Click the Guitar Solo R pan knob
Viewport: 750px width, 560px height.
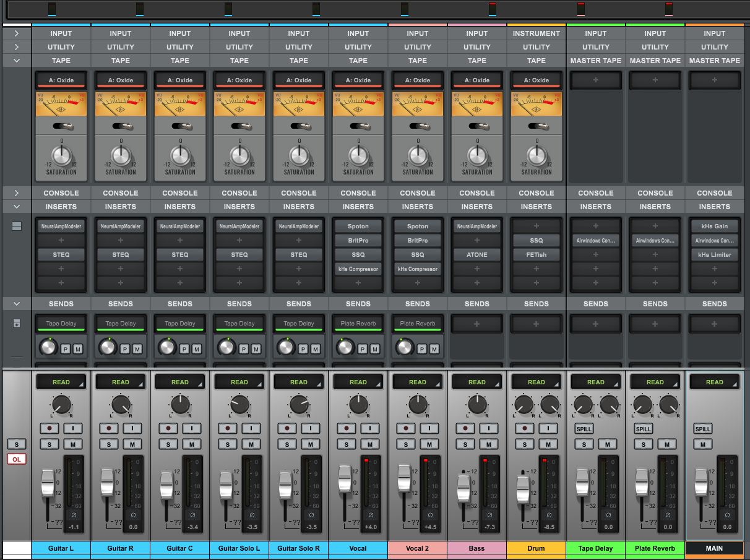(x=299, y=405)
